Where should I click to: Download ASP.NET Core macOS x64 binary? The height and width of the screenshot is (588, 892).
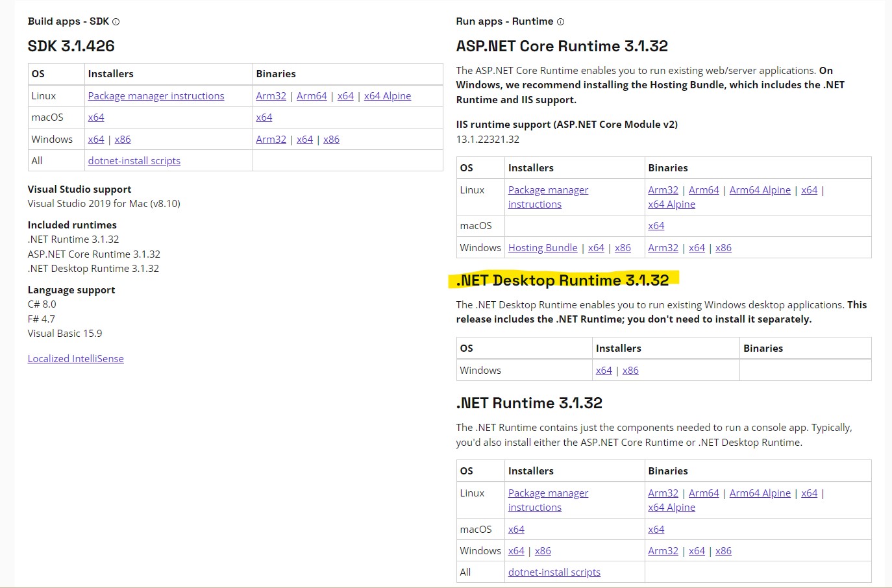click(656, 226)
